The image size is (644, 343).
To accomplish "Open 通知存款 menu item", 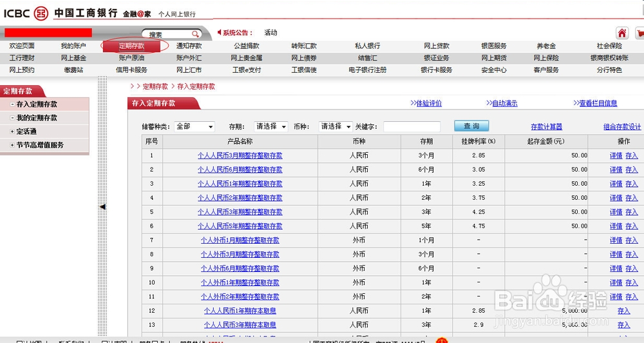I will pyautogui.click(x=189, y=46).
